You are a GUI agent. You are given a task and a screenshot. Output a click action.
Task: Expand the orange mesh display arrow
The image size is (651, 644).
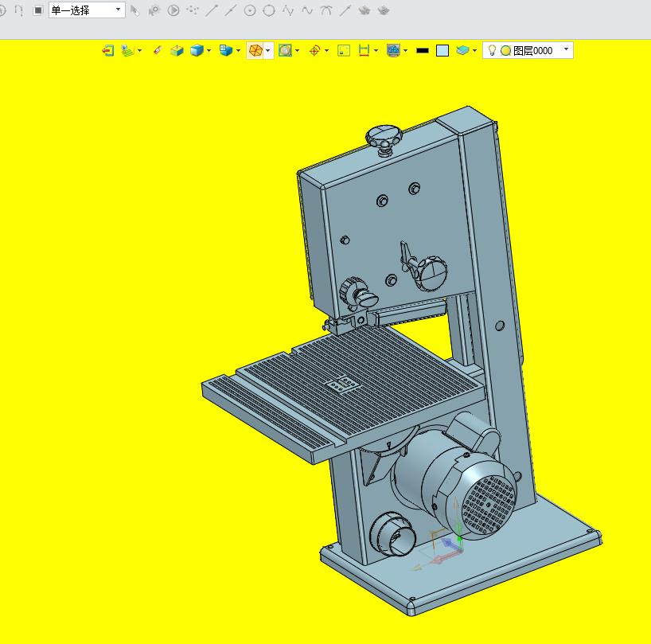268,51
